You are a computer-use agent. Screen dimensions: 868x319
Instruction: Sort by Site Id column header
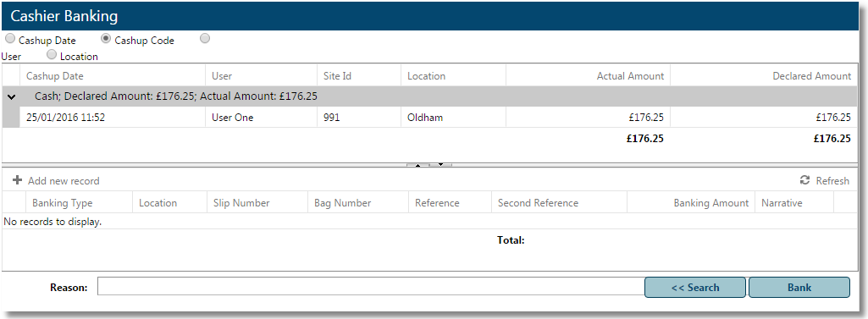pyautogui.click(x=359, y=76)
